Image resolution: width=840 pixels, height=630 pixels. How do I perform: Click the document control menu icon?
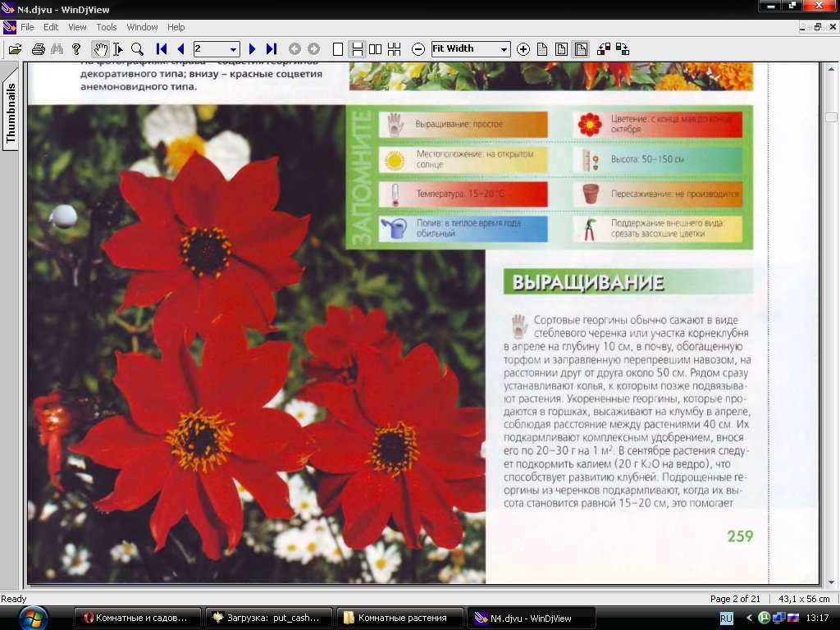click(9, 27)
